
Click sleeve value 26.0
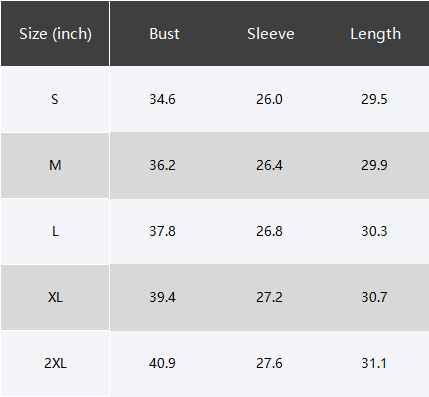[269, 99]
